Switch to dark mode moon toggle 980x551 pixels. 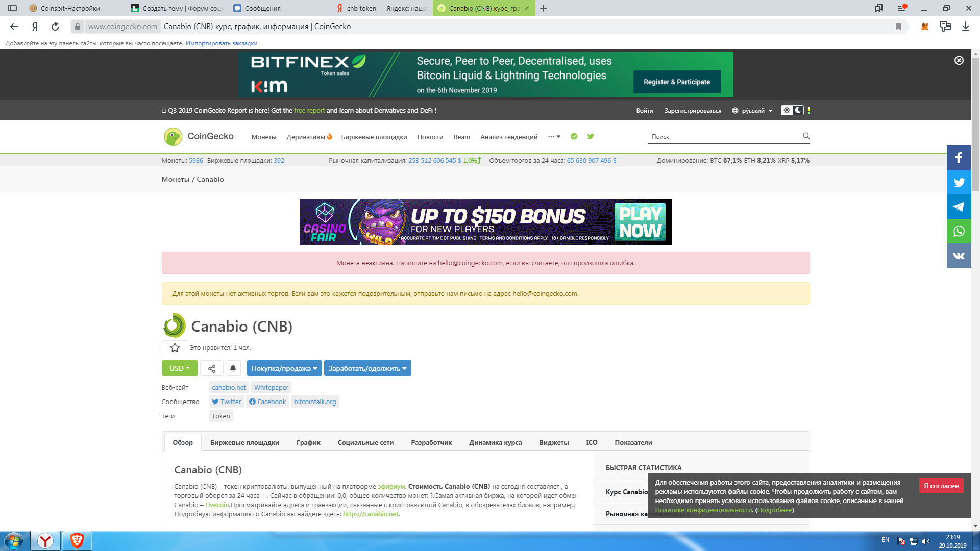798,110
